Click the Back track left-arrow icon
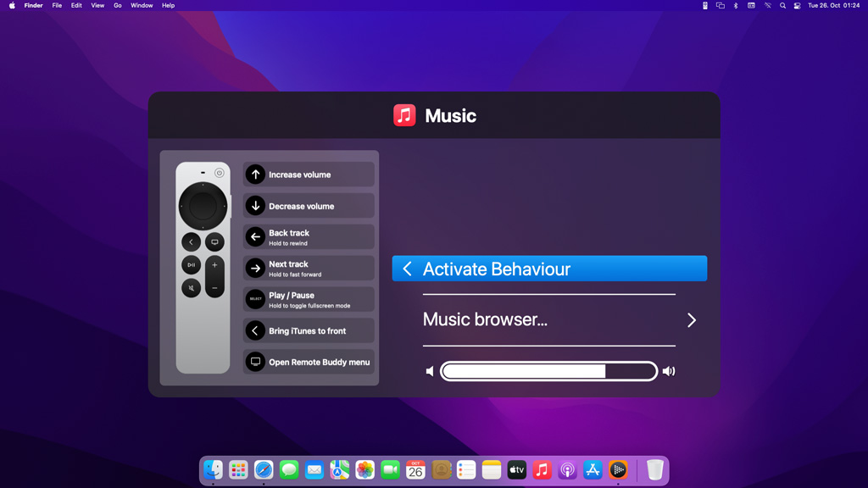The width and height of the screenshot is (868, 488). pyautogui.click(x=255, y=237)
